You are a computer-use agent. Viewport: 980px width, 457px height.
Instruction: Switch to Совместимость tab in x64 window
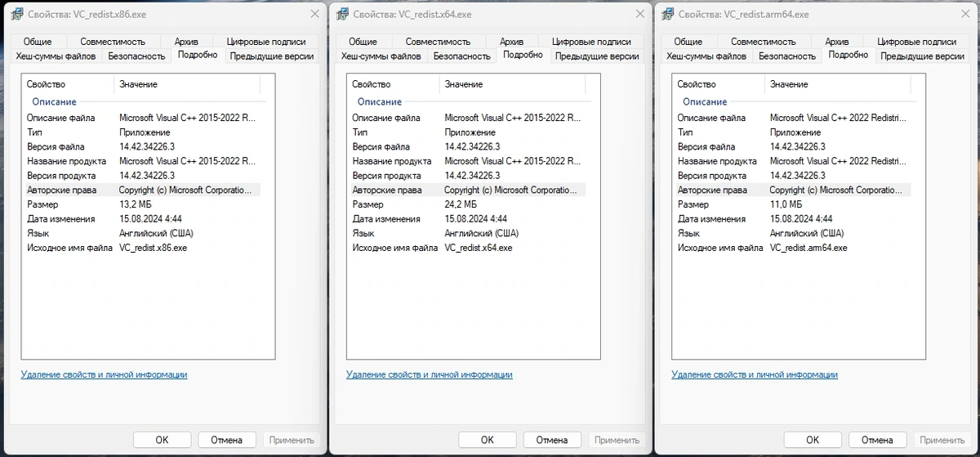coord(438,42)
